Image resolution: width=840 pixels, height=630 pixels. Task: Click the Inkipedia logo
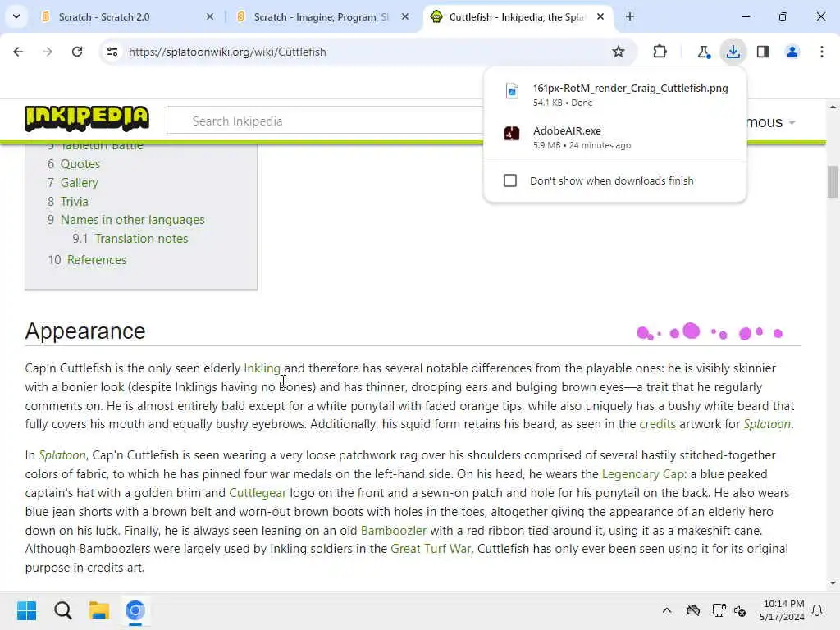tap(87, 118)
